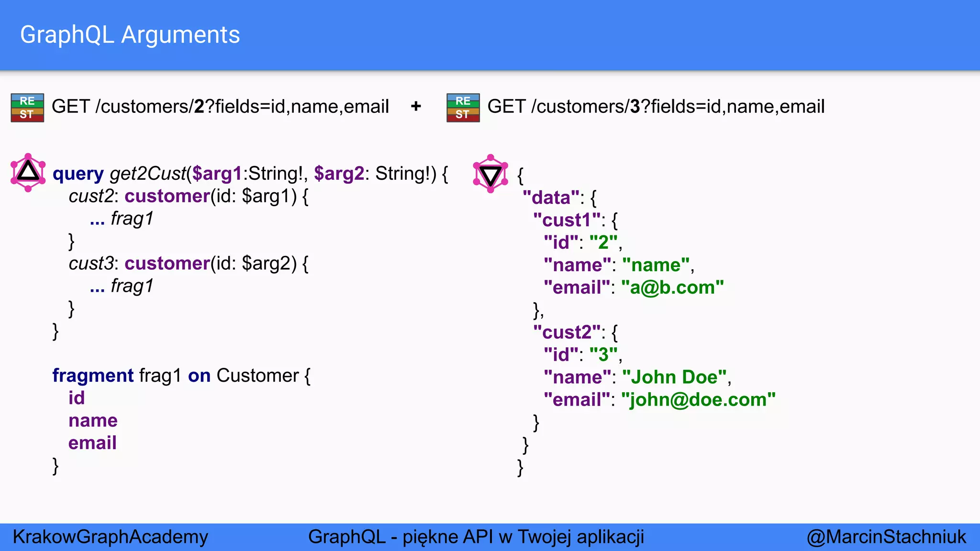This screenshot has width=980, height=551.
Task: Click the left REST icon
Action: (x=27, y=108)
